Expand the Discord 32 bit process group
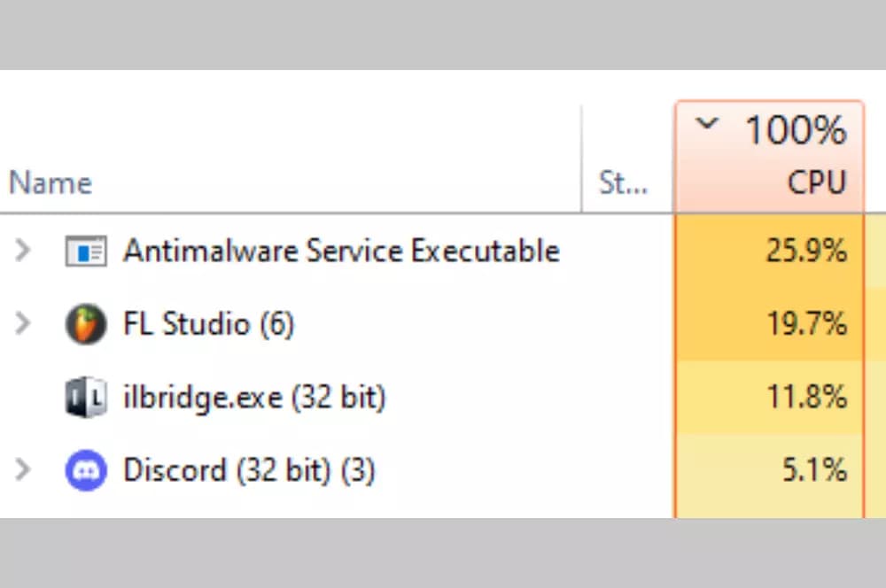The width and height of the screenshot is (886, 588). [22, 470]
